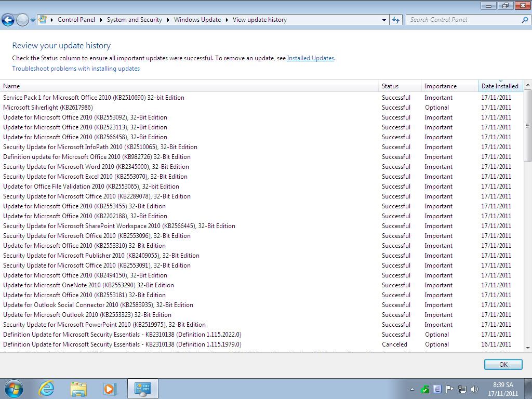The height and width of the screenshot is (399, 532).
Task: Click the Control Panel icon in address bar
Action: tap(43, 20)
